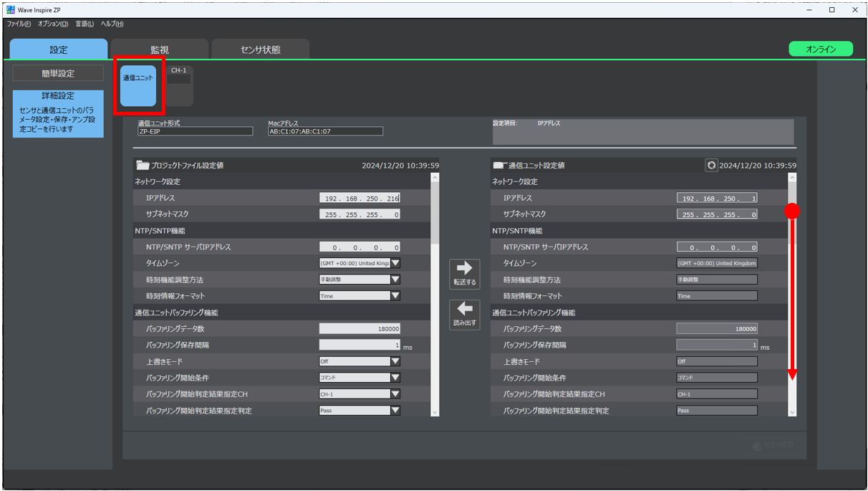Open the ヘルプ(H) menu
The width and height of the screenshot is (868, 491).
(x=112, y=24)
